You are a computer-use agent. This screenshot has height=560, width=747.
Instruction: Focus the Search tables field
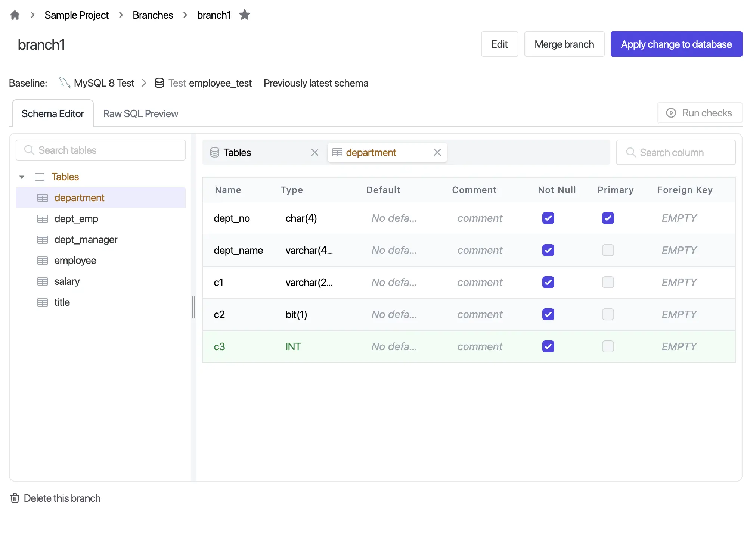click(100, 150)
